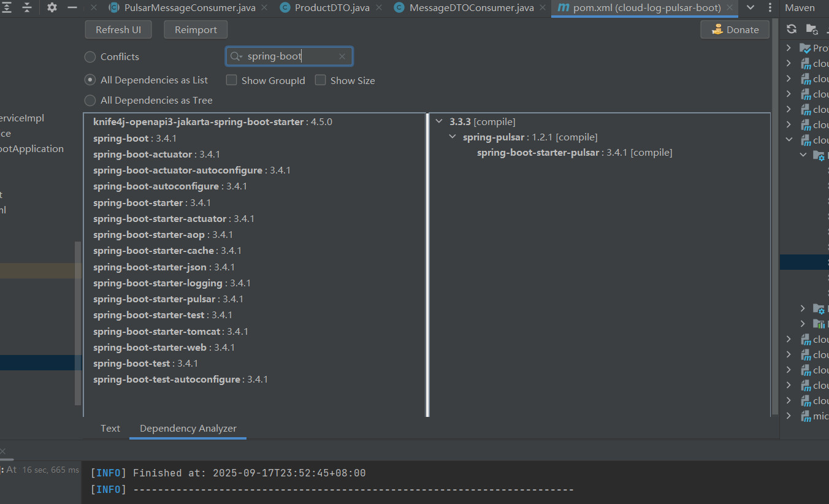Switch to MessageDTOConsumer.java tab
829x504 pixels.
[x=472, y=8]
